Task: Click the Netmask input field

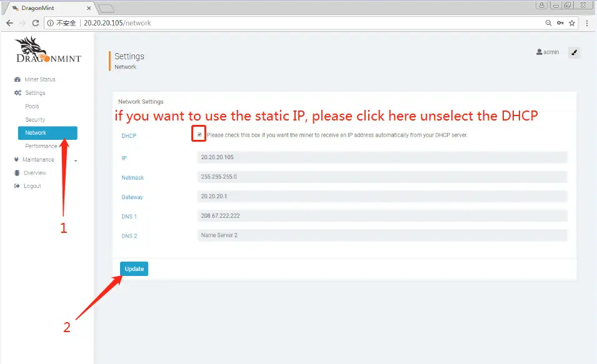Action: [x=383, y=177]
